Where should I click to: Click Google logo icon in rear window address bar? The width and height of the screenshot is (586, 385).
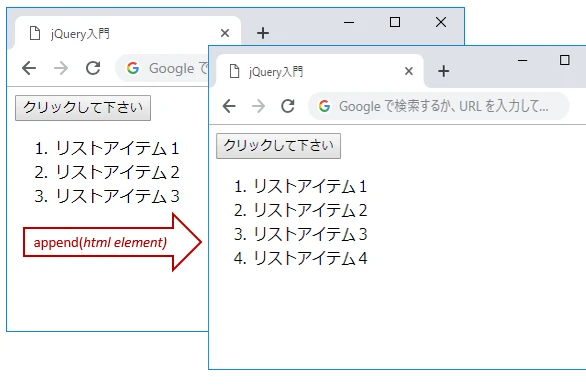pos(133,68)
